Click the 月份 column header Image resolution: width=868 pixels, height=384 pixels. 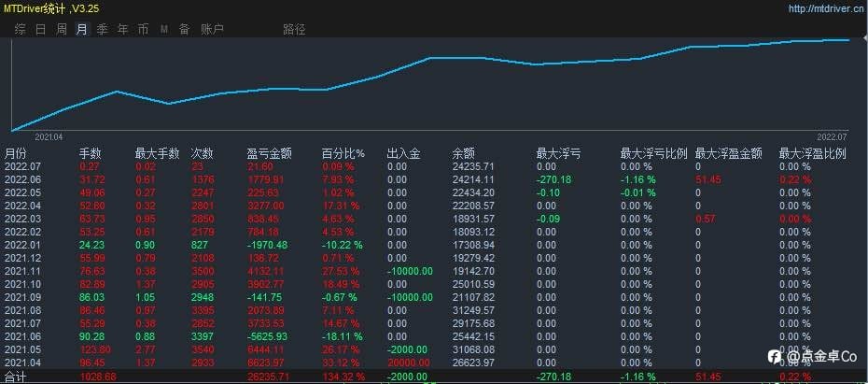[16, 153]
